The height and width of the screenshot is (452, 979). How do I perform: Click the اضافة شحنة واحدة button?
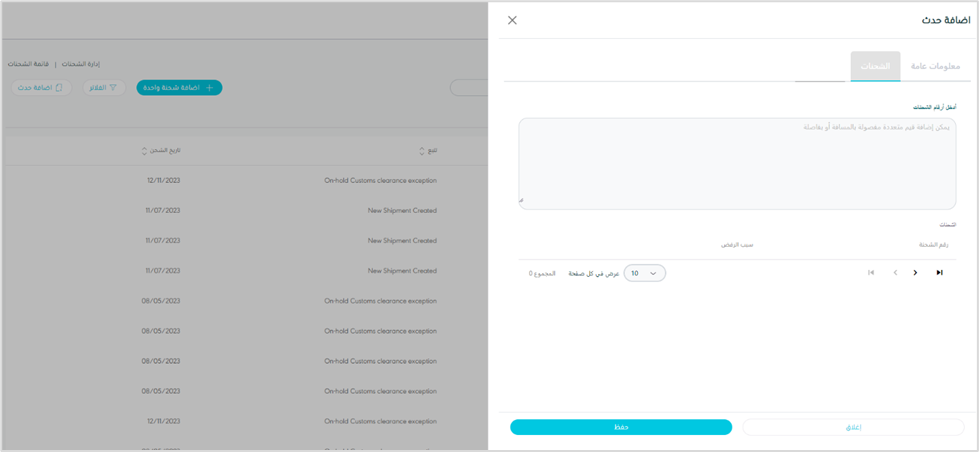click(179, 88)
